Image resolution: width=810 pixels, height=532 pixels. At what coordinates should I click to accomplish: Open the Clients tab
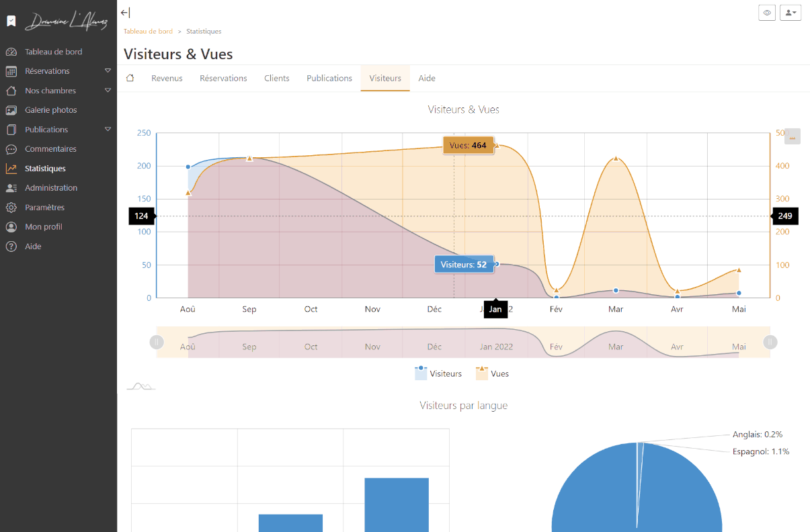pos(277,78)
